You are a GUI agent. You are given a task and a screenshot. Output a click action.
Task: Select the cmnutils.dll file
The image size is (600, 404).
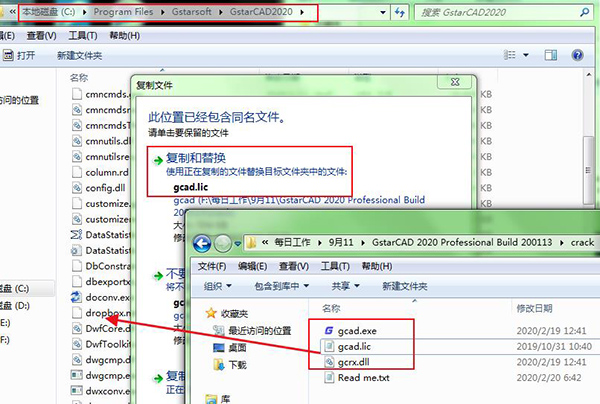pos(102,141)
